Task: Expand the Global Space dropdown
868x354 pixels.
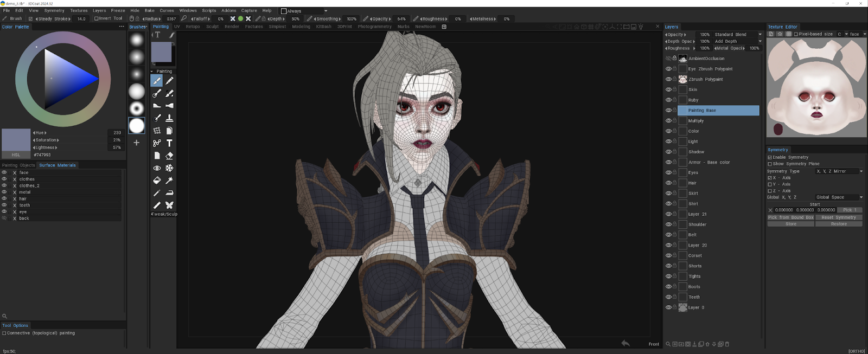Action: click(839, 197)
